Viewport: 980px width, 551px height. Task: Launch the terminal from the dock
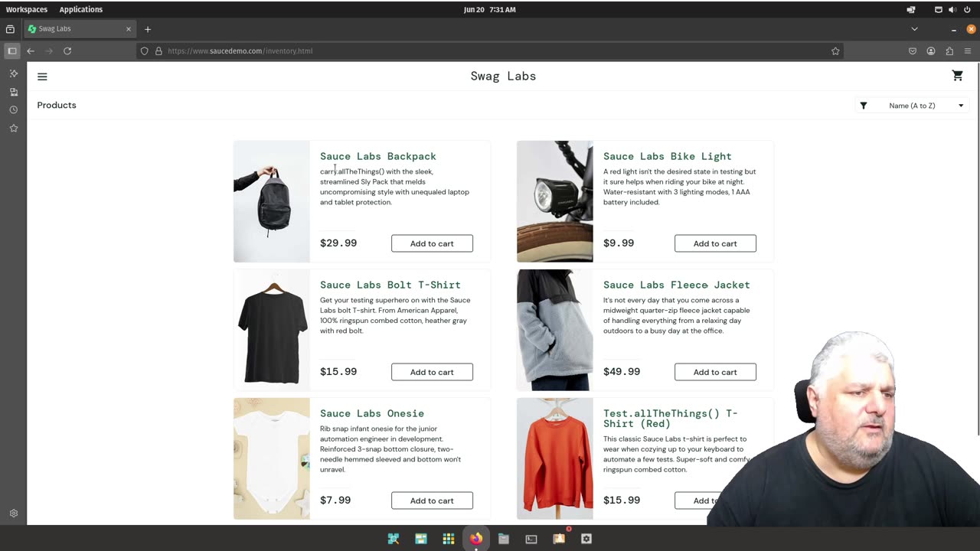pos(531,539)
